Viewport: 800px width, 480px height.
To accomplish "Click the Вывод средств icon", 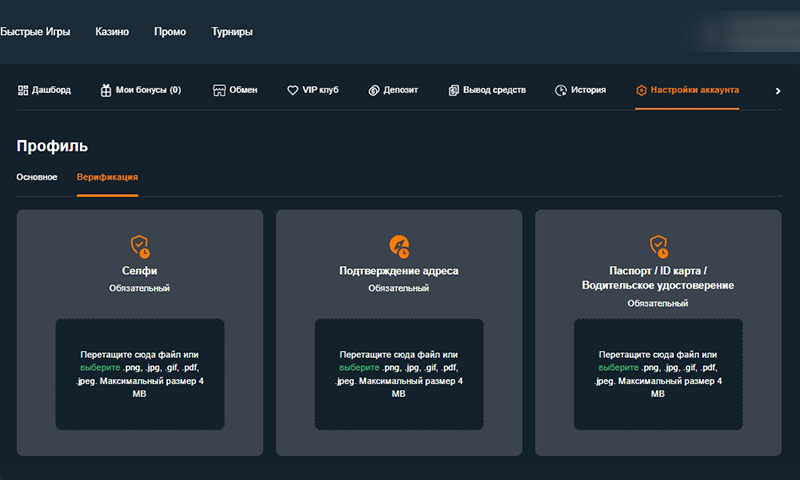I will coord(454,90).
